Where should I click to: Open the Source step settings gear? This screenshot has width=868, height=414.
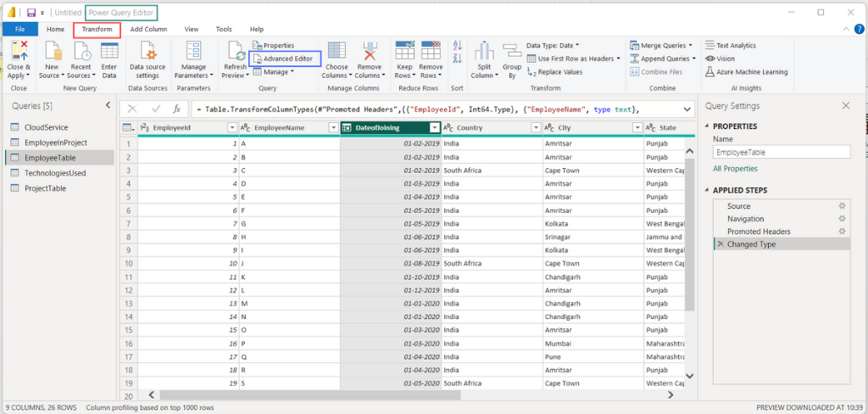(x=842, y=206)
